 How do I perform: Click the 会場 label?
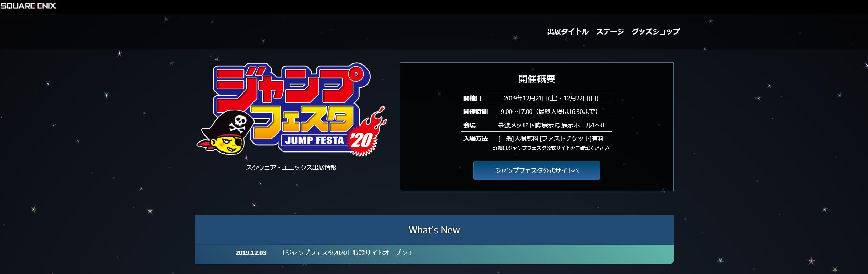pos(469,125)
